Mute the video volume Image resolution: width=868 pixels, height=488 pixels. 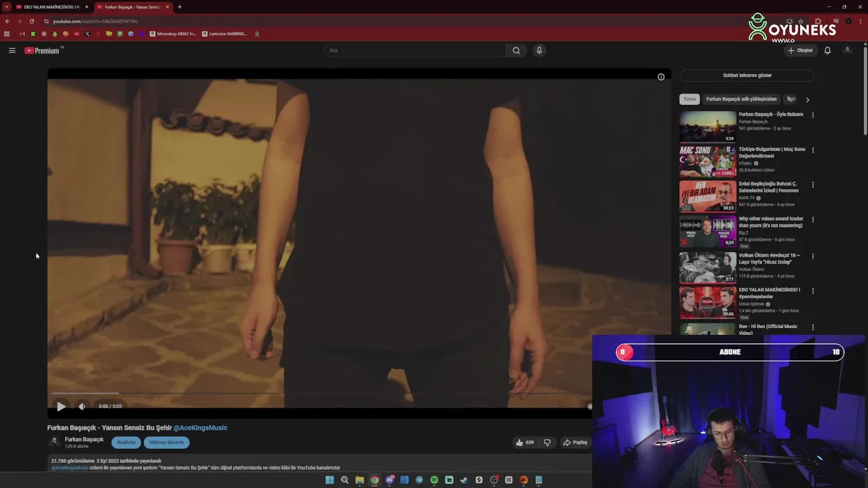[x=82, y=406]
